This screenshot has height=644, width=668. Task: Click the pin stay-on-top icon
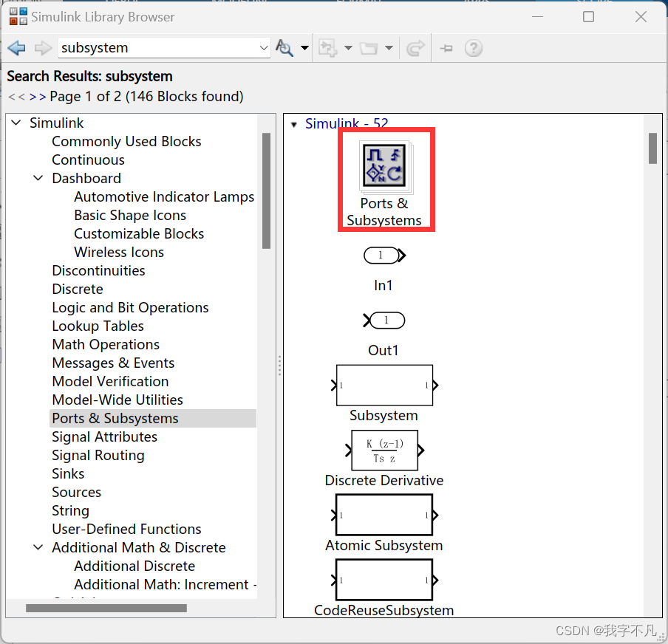pyautogui.click(x=446, y=48)
